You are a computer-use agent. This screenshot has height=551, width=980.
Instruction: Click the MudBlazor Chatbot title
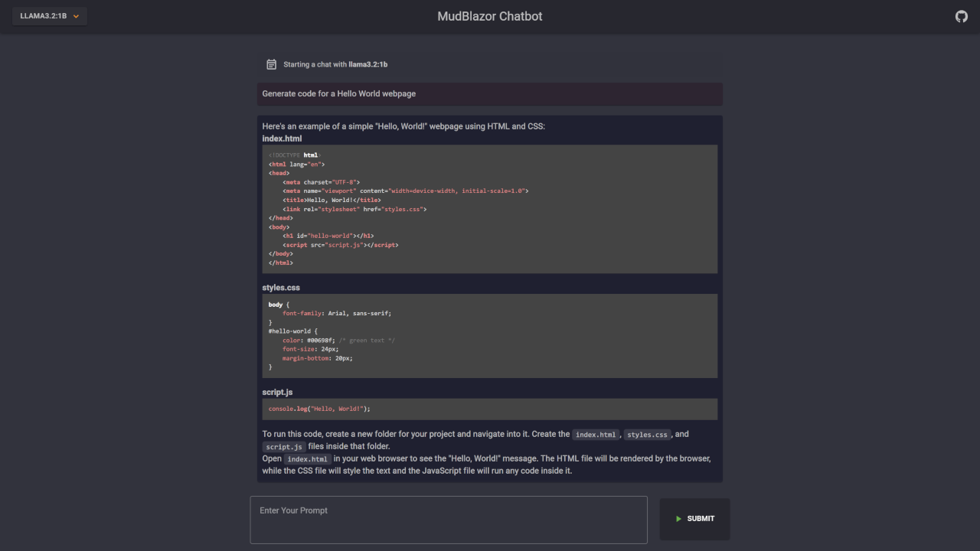pyautogui.click(x=489, y=15)
